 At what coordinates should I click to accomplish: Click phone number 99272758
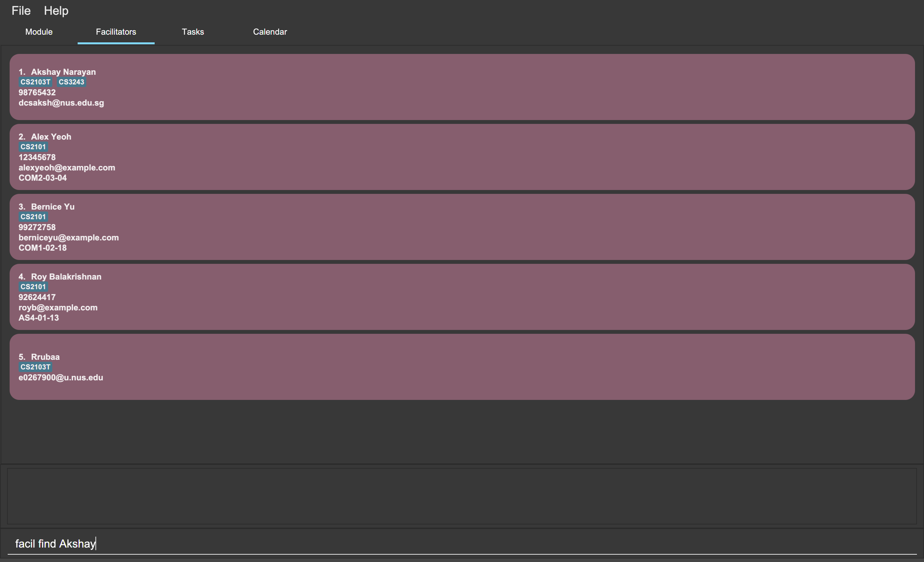pos(37,227)
